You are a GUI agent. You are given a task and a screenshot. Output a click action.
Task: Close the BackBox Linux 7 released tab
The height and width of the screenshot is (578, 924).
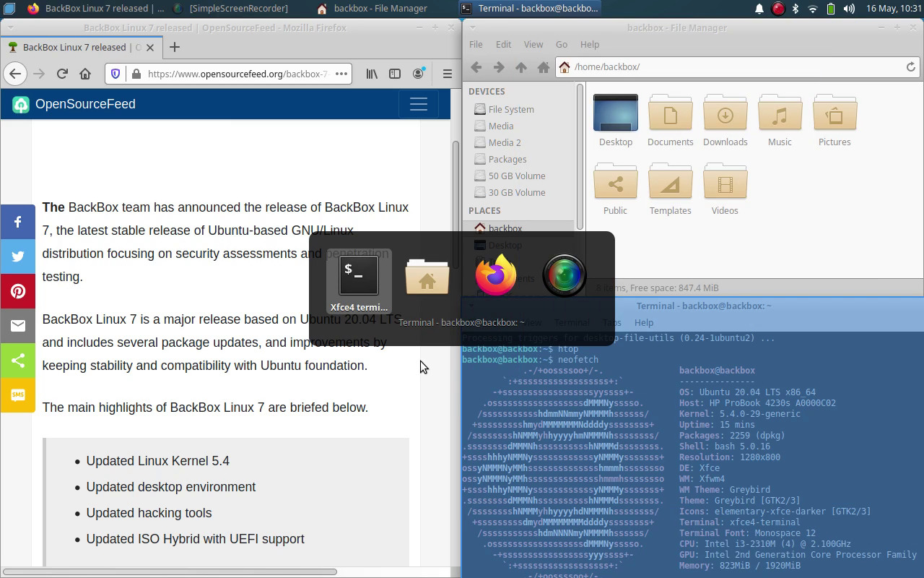click(150, 47)
